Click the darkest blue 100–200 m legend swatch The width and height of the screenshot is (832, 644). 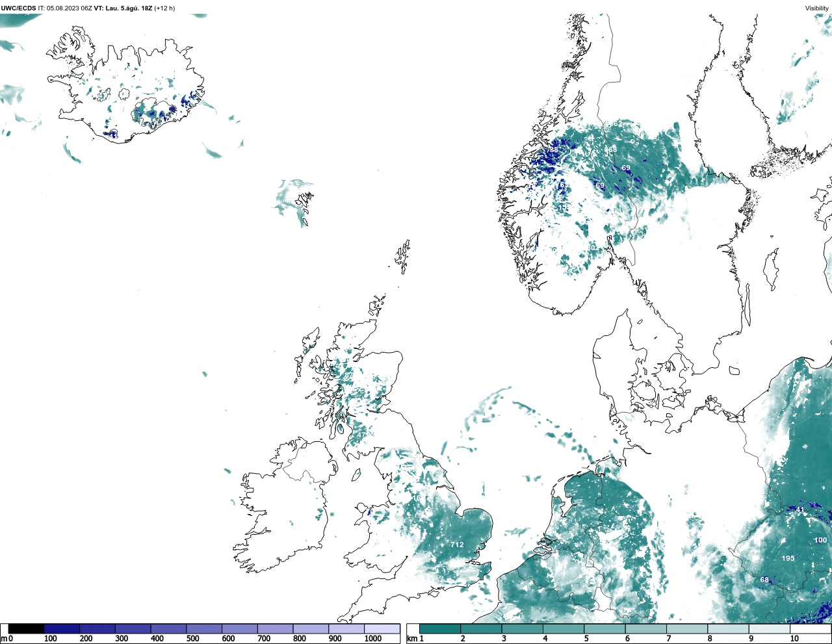62,628
